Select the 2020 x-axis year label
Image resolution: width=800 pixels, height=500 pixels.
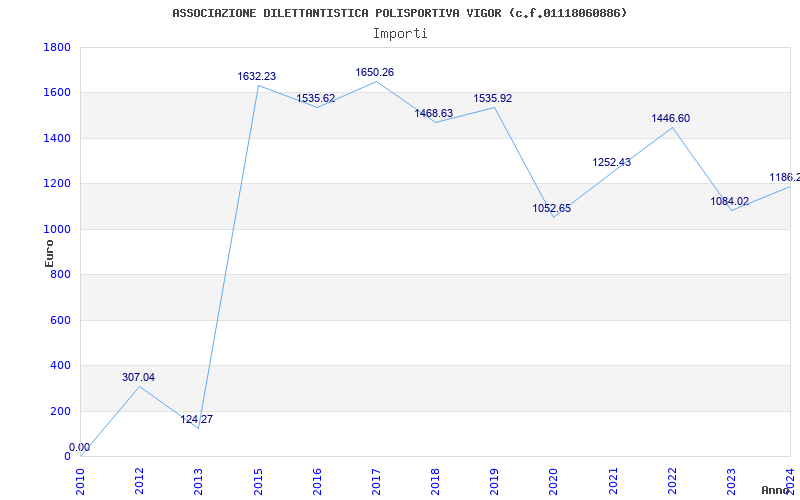553,479
